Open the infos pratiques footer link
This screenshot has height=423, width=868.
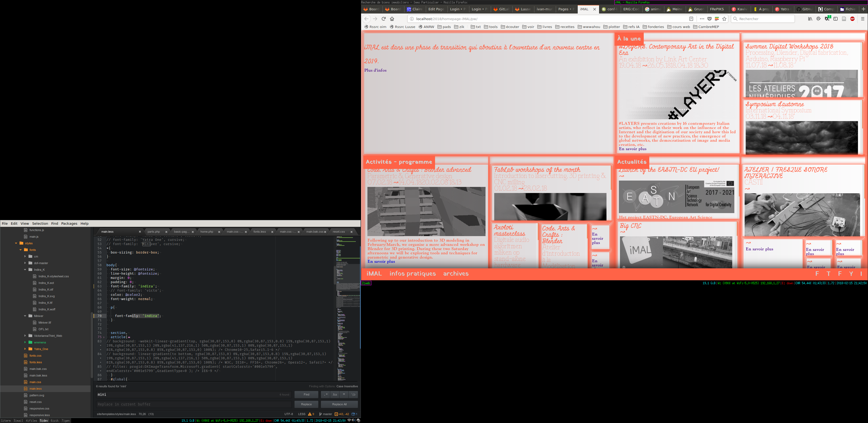[x=412, y=274]
